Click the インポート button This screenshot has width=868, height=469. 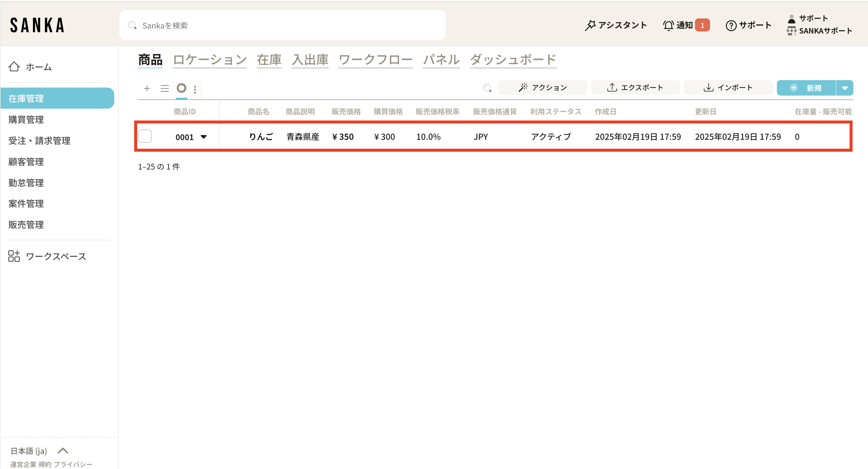point(728,88)
